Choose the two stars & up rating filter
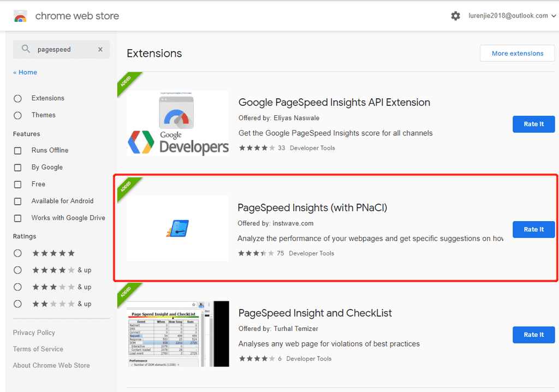The width and height of the screenshot is (559, 392). tap(18, 304)
